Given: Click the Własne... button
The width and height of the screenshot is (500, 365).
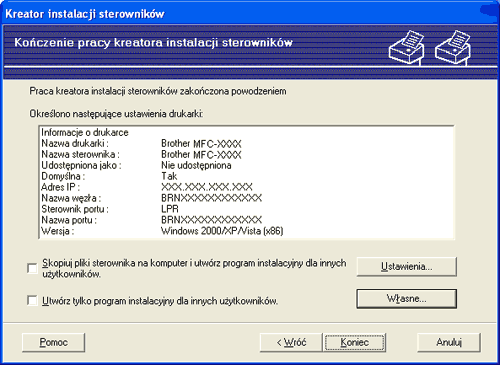Looking at the screenshot, I should (x=406, y=298).
